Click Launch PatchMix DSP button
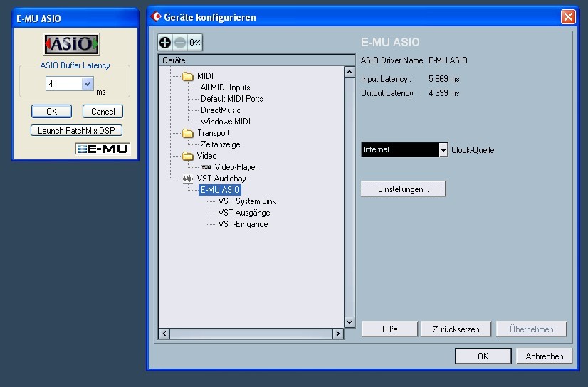Screen dimensions: 588x387 pos(76,130)
